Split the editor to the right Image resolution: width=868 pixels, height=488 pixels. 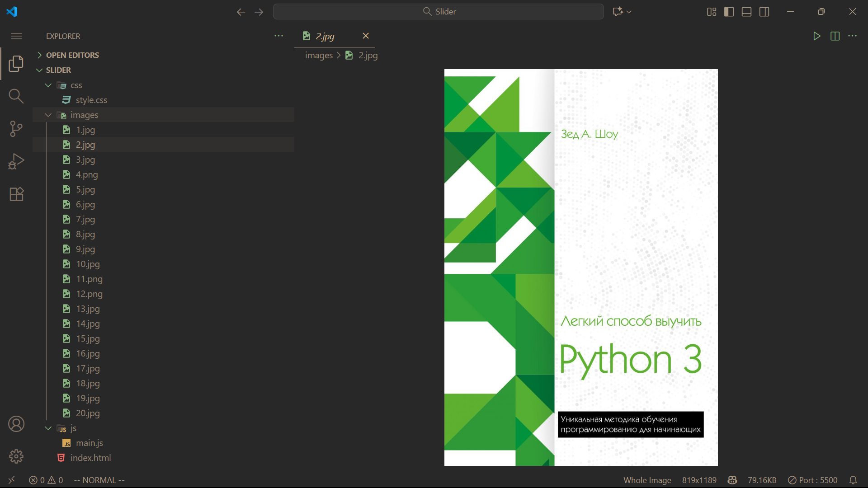click(835, 36)
